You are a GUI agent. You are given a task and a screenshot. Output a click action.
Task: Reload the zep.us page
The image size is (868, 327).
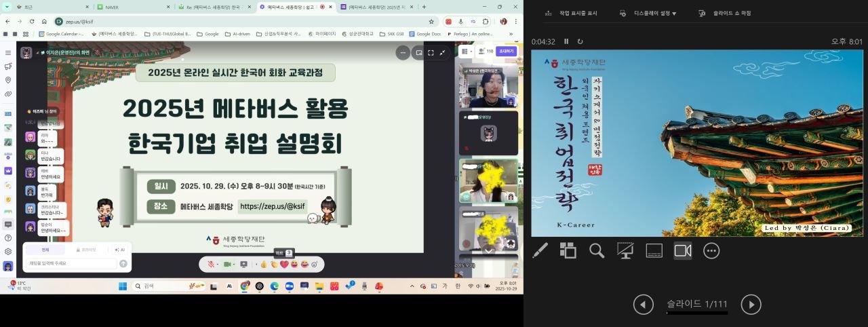[x=31, y=21]
